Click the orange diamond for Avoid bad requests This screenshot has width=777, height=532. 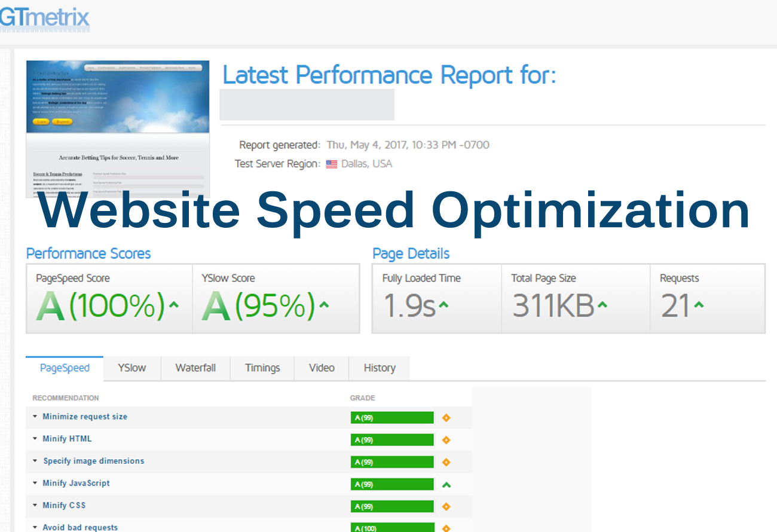pos(446,528)
